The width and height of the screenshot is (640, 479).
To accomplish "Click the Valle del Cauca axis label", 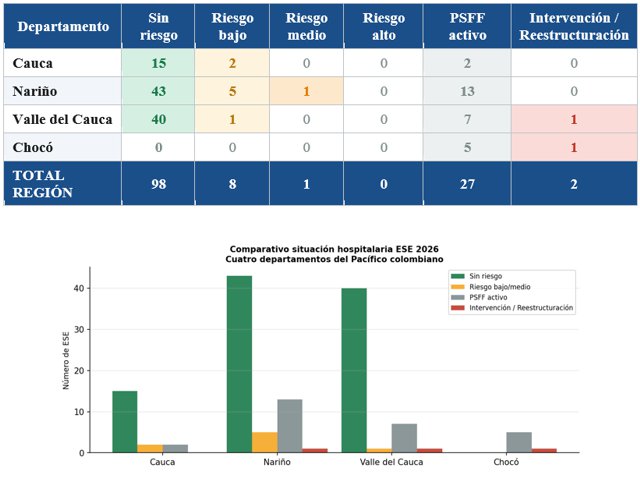I will [391, 462].
